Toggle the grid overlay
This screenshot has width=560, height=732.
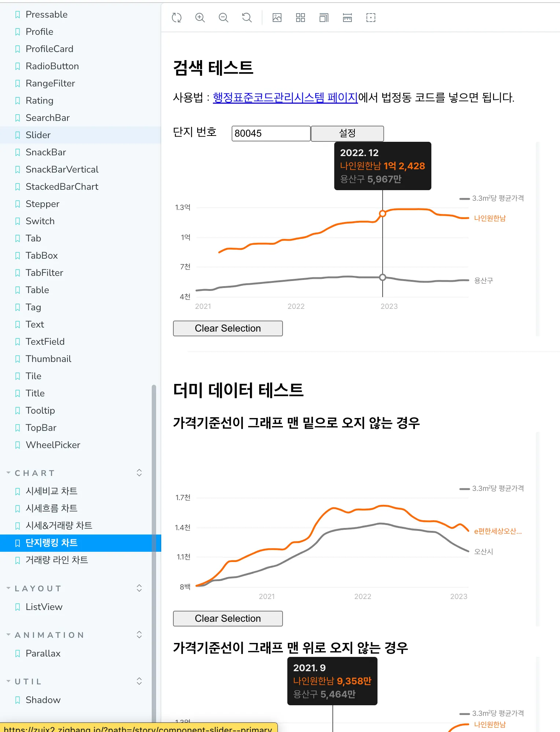click(x=301, y=17)
